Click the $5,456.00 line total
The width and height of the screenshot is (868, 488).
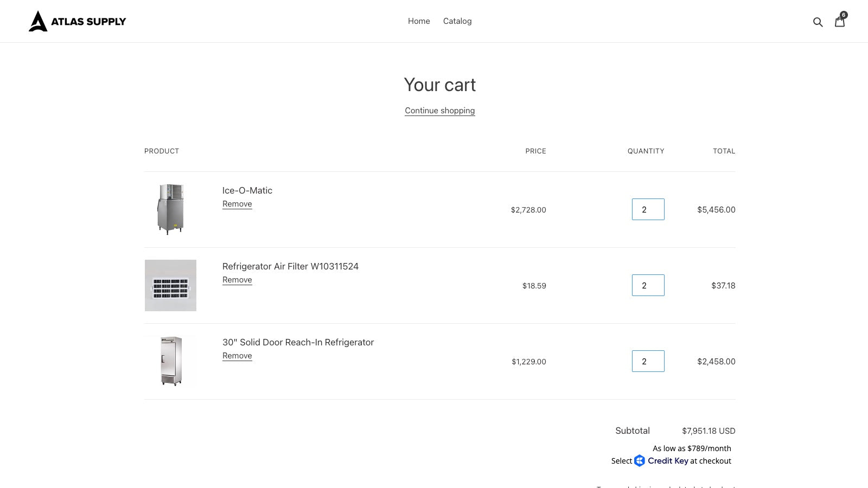[x=716, y=210]
